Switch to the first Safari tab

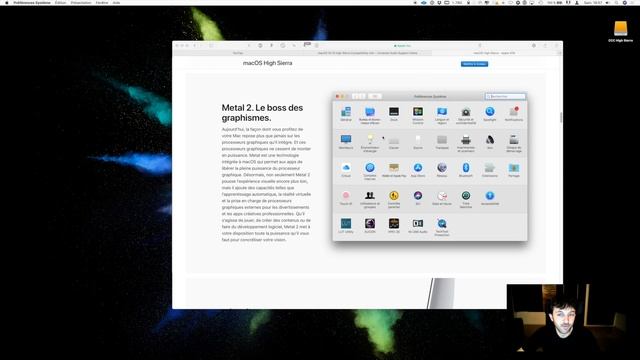(238, 53)
